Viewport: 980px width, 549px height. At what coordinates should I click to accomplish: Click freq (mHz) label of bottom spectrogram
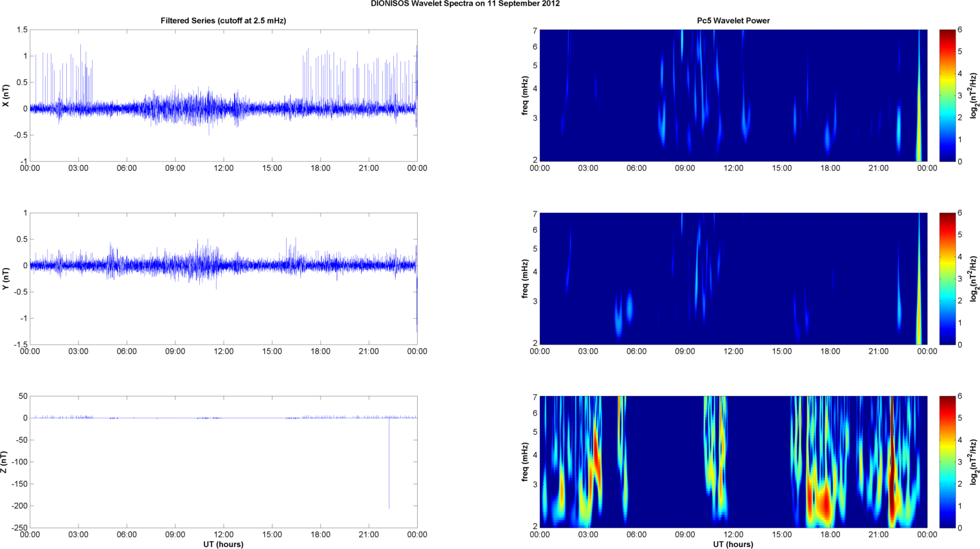point(525,462)
